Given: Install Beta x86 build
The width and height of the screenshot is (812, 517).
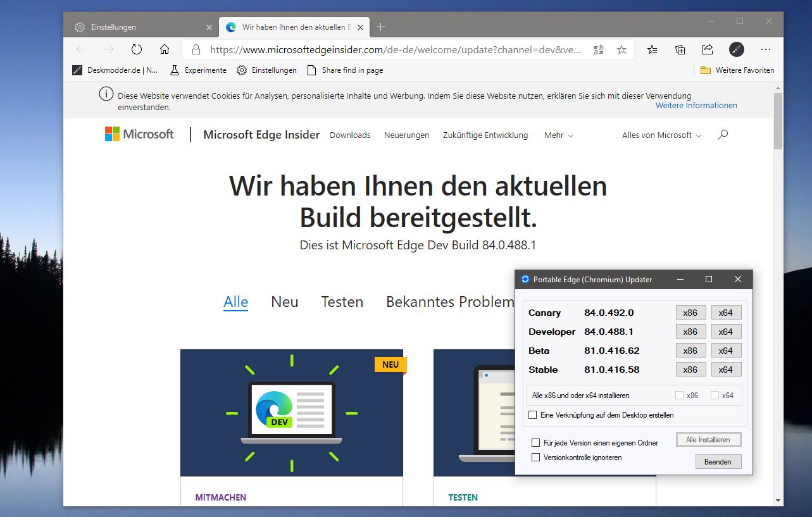Looking at the screenshot, I should pos(690,351).
